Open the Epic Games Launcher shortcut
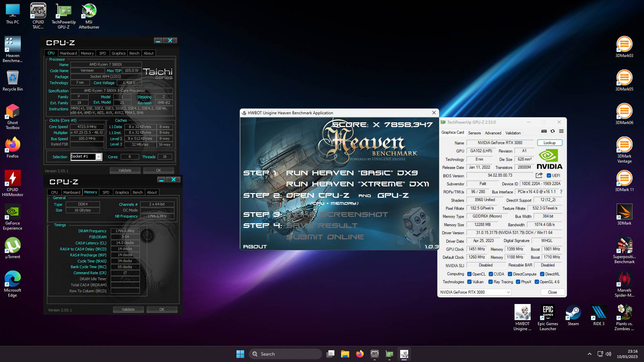The height and width of the screenshot is (362, 644). pos(548,317)
